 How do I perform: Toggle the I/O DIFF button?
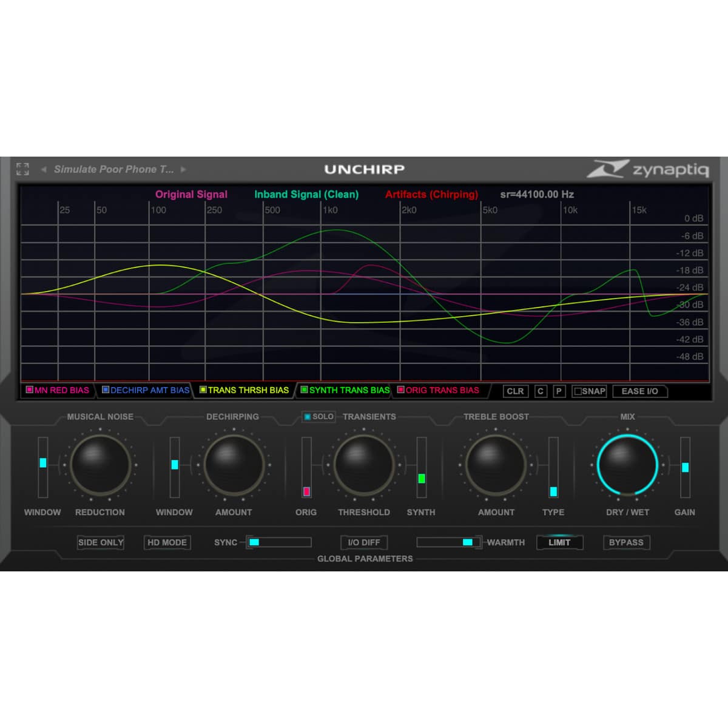point(364,542)
